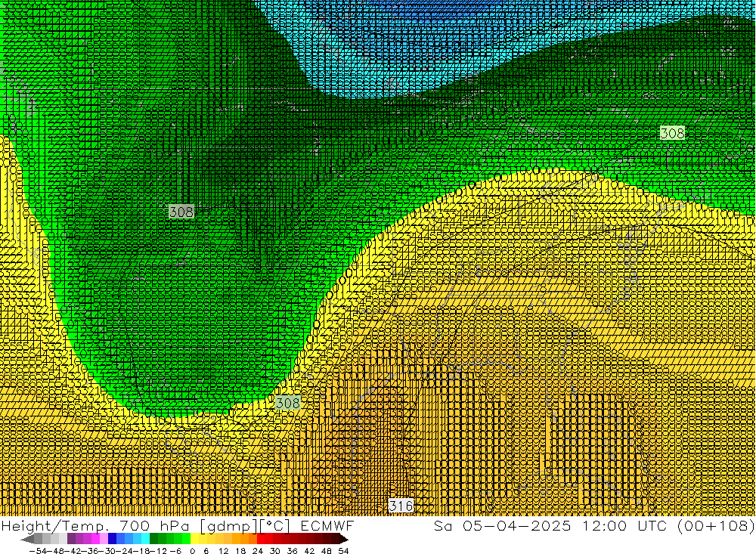Click the date '05-04-2025'
Screen dimensions: 756x554
point(517,525)
